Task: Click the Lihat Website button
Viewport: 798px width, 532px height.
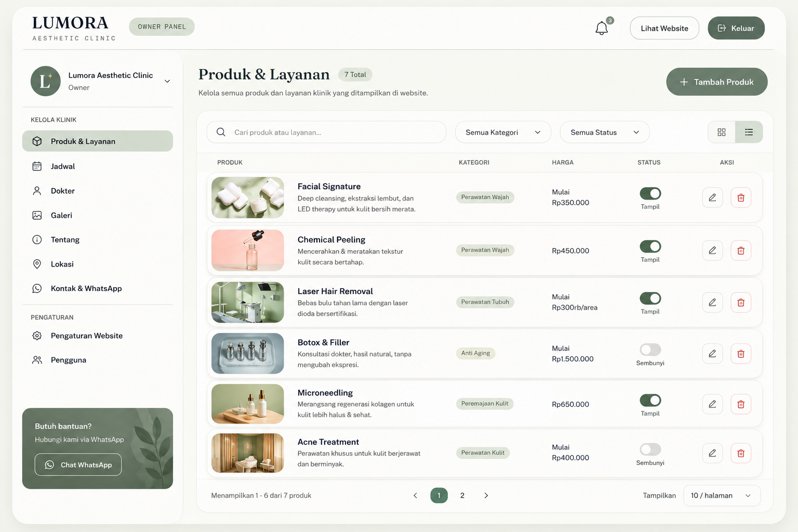Action: tap(664, 28)
